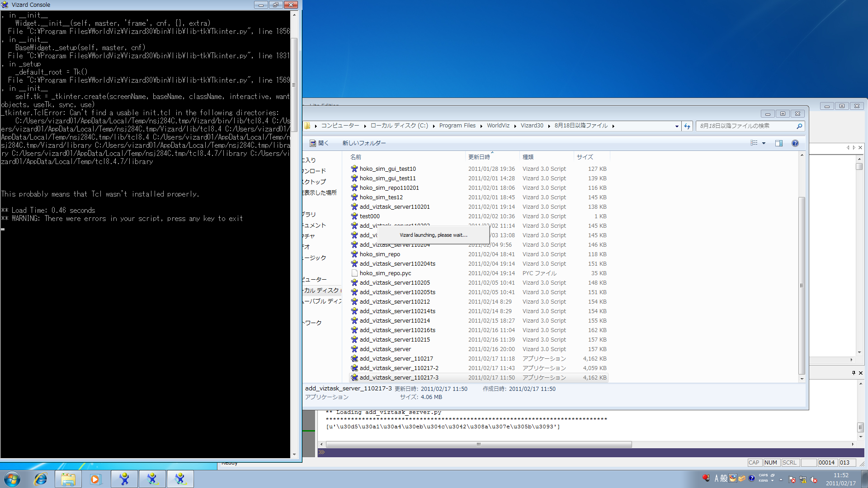Viewport: 868px width, 488px height.
Task: Click the refresh button beside address bar
Action: (x=687, y=126)
